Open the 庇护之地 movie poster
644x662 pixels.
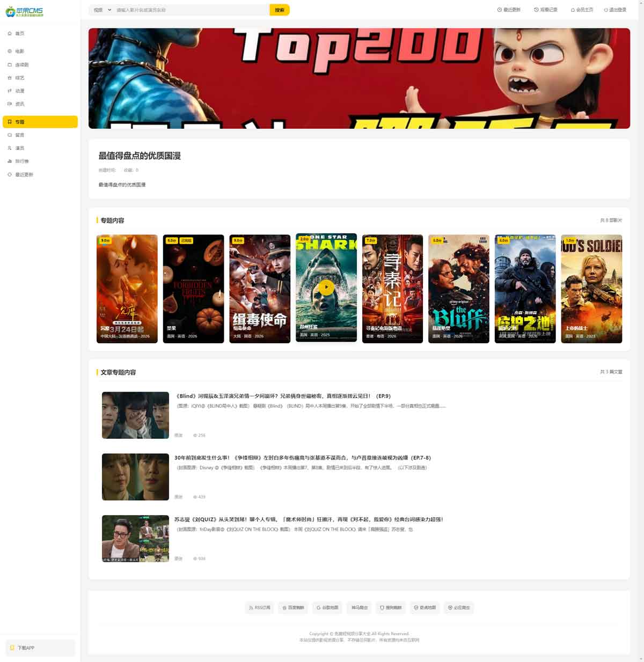[525, 289]
